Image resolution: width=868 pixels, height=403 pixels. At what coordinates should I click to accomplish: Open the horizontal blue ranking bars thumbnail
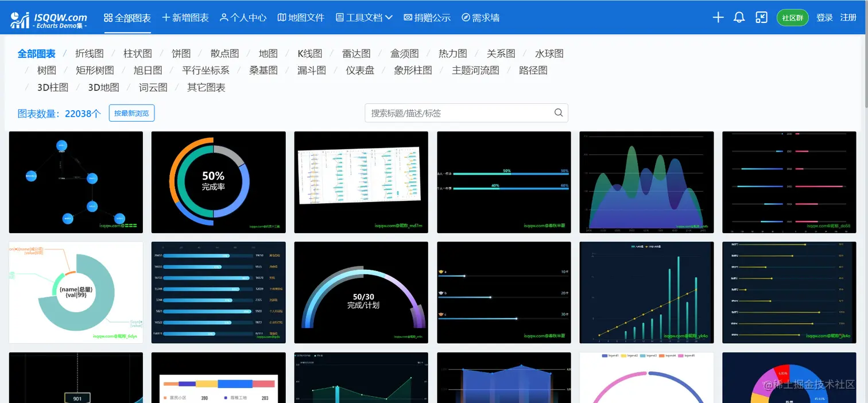219,292
